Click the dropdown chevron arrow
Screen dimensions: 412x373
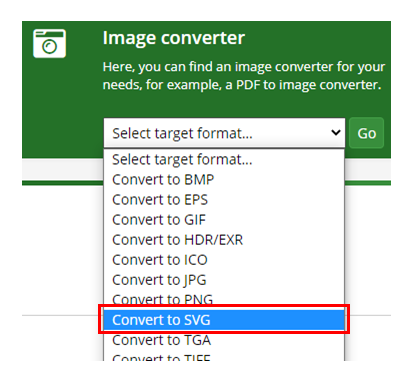336,133
